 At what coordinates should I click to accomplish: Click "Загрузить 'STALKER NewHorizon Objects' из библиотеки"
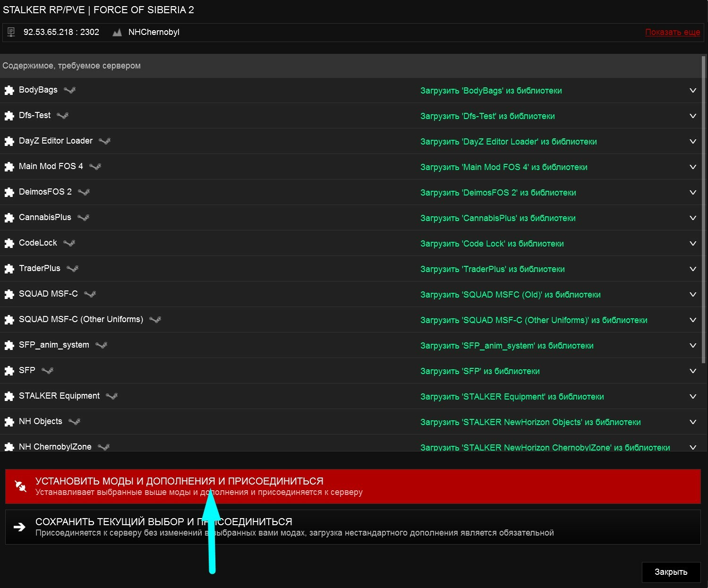pyautogui.click(x=530, y=422)
